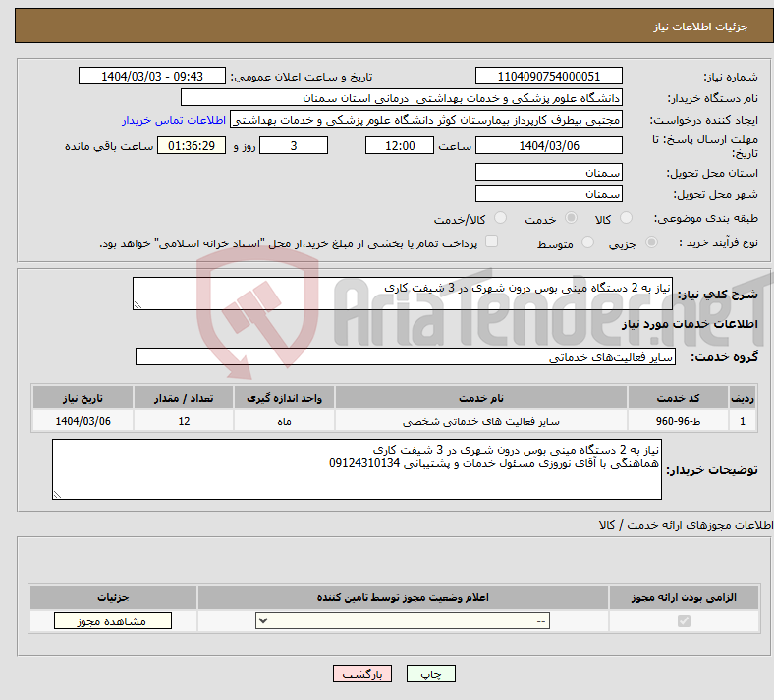Viewport: 774px width, 700px height.
Task: Click the buyer organization name field
Action: [402, 97]
